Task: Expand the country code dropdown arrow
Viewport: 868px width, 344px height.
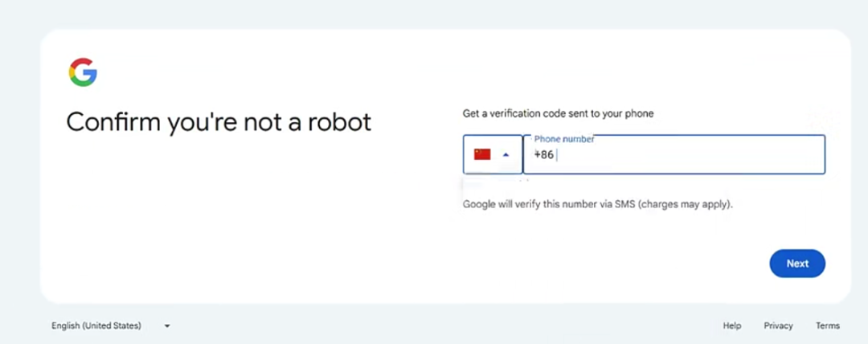Action: [x=506, y=154]
